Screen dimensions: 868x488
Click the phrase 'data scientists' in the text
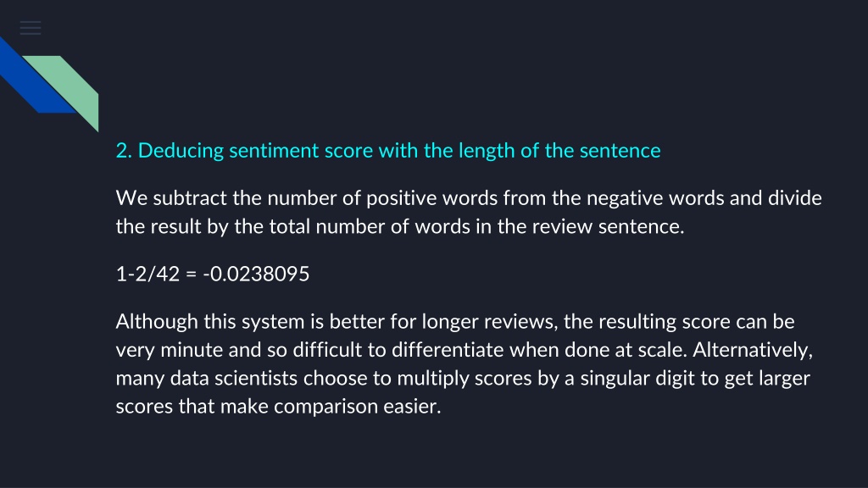[234, 378]
